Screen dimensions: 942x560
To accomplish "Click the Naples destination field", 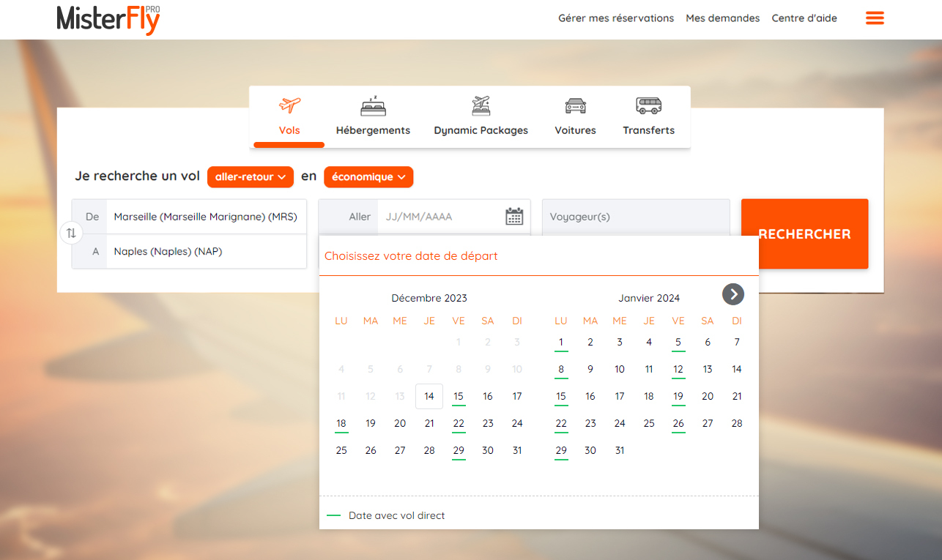I will click(205, 251).
